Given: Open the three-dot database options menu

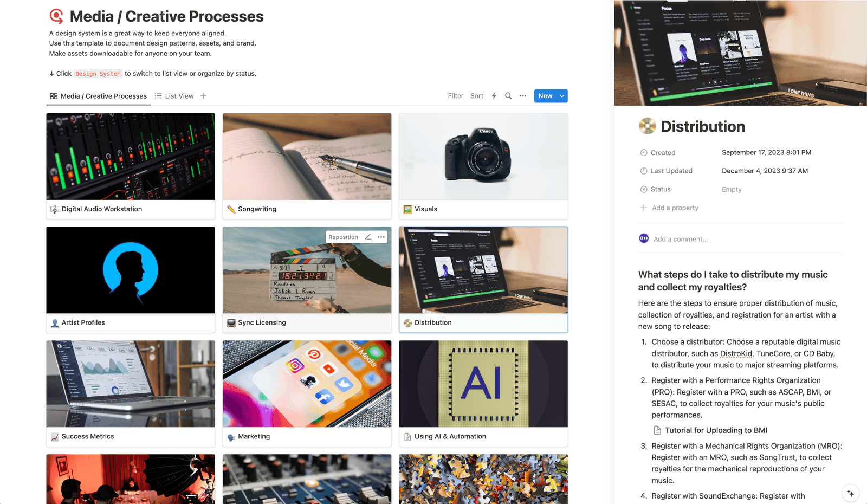Looking at the screenshot, I should [523, 96].
